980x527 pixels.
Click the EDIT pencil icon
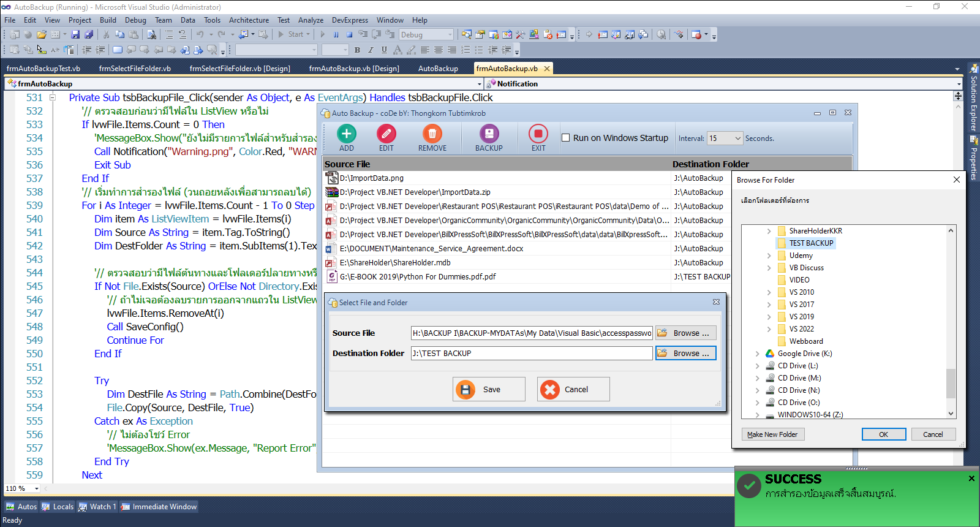386,134
